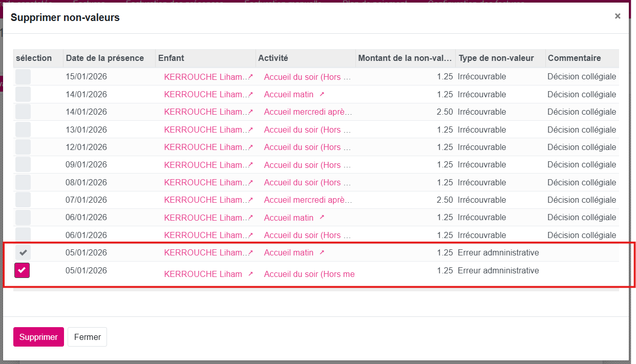The width and height of the screenshot is (636, 364).
Task: Open Accueil du soir link on 13/01/2026 row
Action: (x=307, y=130)
